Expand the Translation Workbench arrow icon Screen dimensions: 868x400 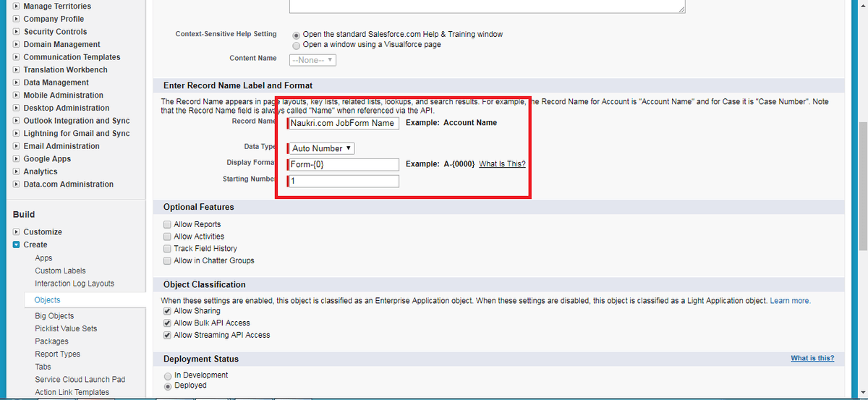17,70
